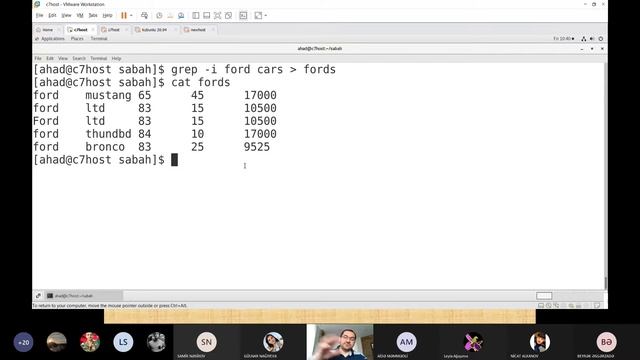Open the stretch guest dropdown arrow

[x=266, y=16]
